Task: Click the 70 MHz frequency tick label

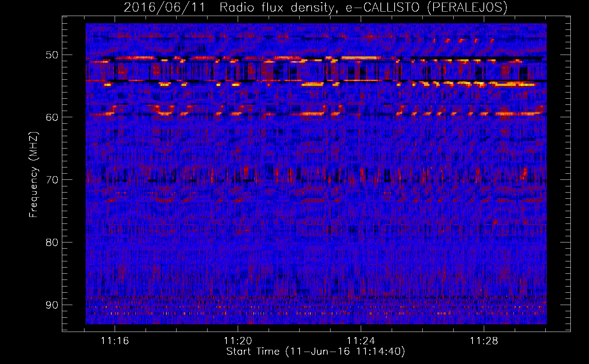Action: coord(52,180)
